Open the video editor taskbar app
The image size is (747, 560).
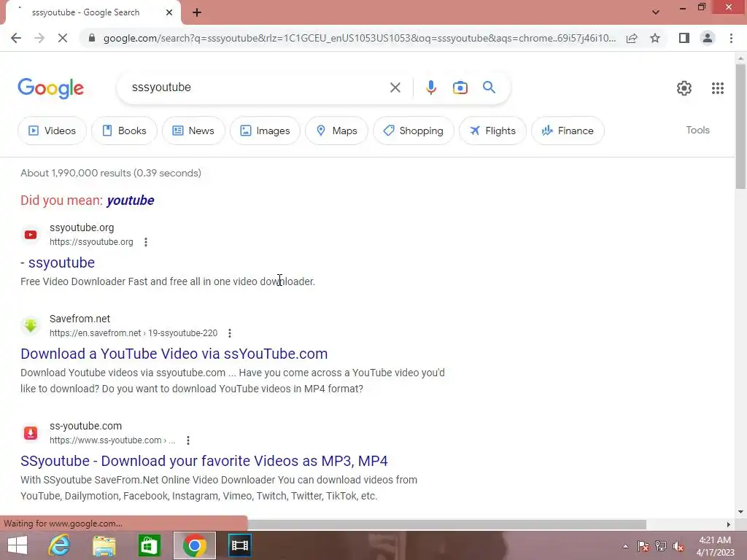239,545
